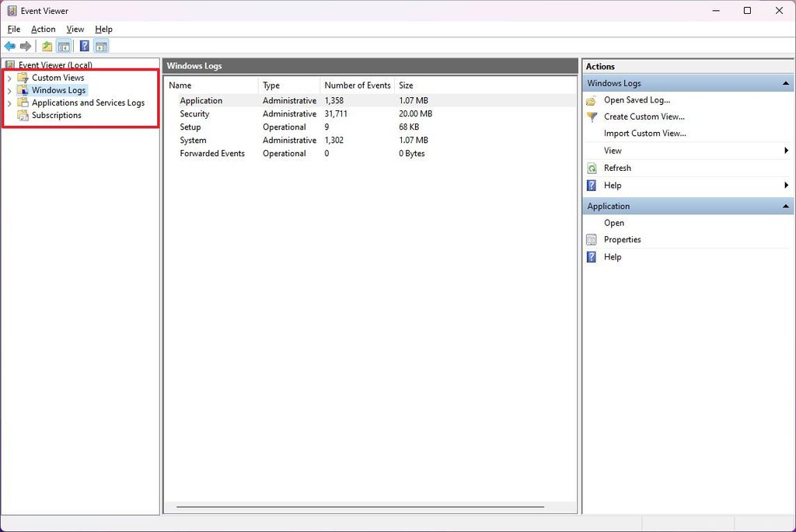Click the Refresh icon in the Actions pane
The height and width of the screenshot is (532, 796).
[592, 168]
